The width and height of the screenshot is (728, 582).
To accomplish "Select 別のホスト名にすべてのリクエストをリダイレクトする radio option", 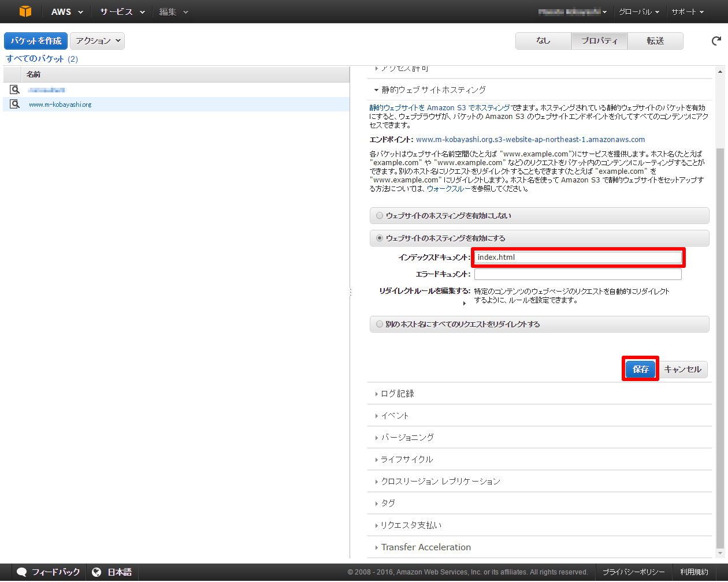I will pyautogui.click(x=380, y=324).
